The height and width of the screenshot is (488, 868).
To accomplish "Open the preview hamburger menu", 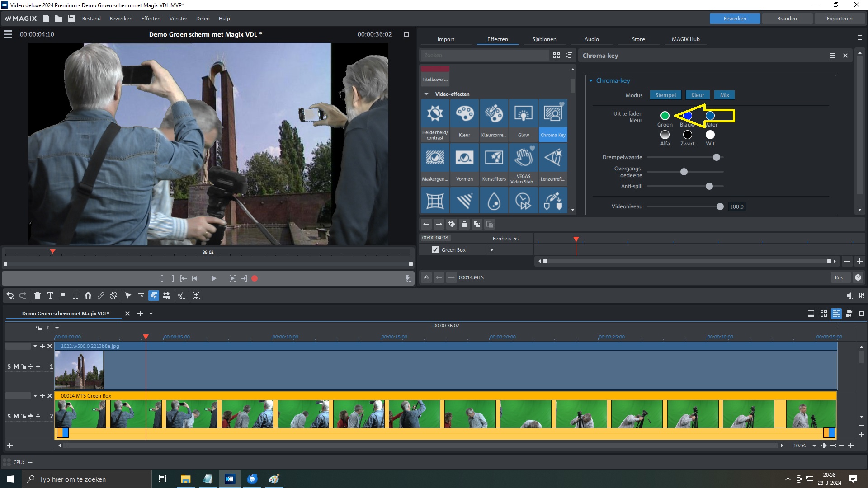I will pos(8,34).
